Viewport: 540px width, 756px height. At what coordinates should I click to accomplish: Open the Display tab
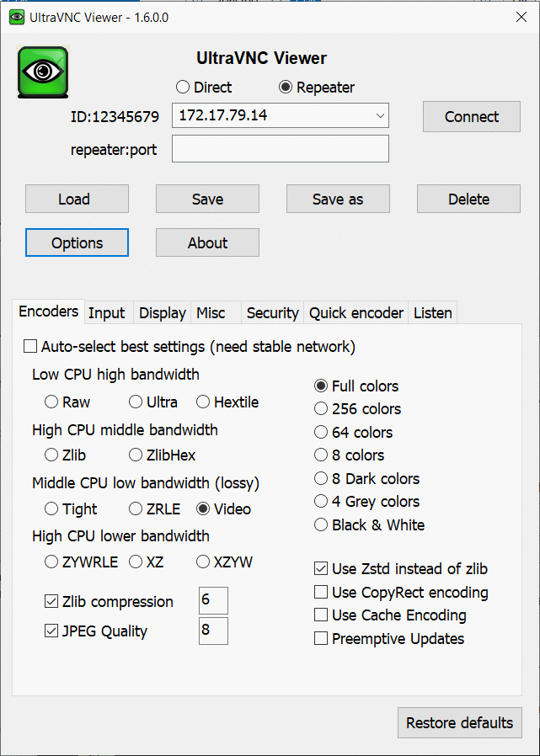coord(162,313)
